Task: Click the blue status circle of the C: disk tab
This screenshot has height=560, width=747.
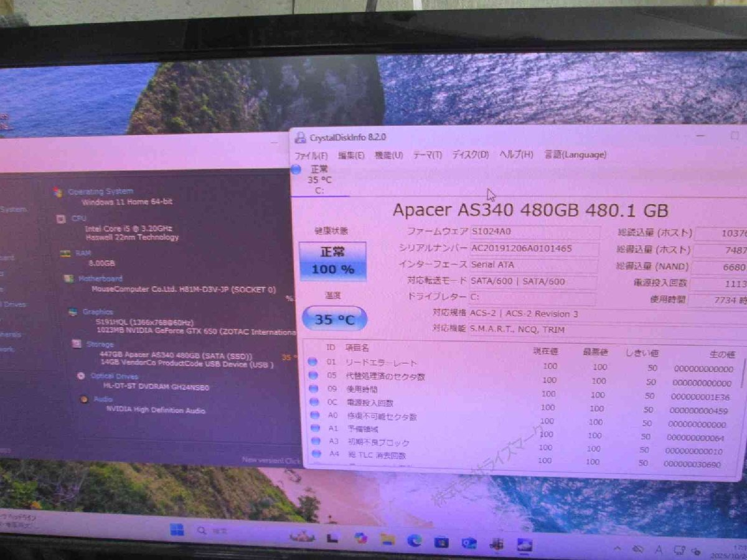Action: click(x=296, y=169)
